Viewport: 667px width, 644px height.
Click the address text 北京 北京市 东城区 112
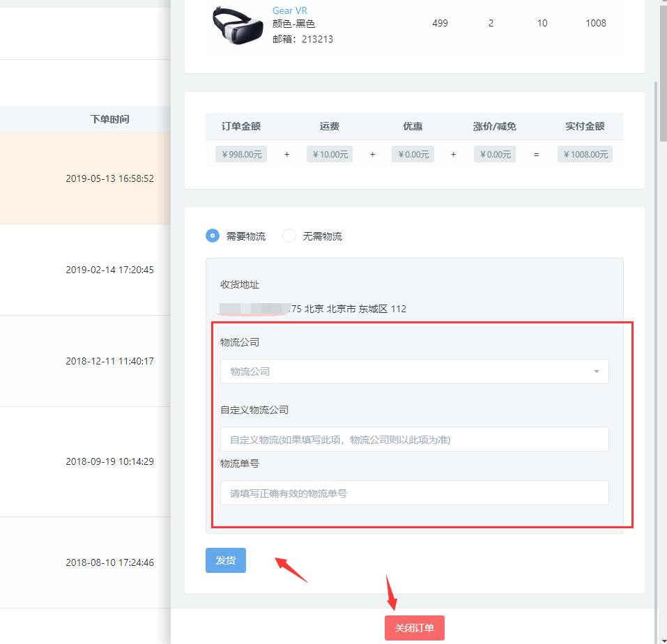(x=355, y=309)
